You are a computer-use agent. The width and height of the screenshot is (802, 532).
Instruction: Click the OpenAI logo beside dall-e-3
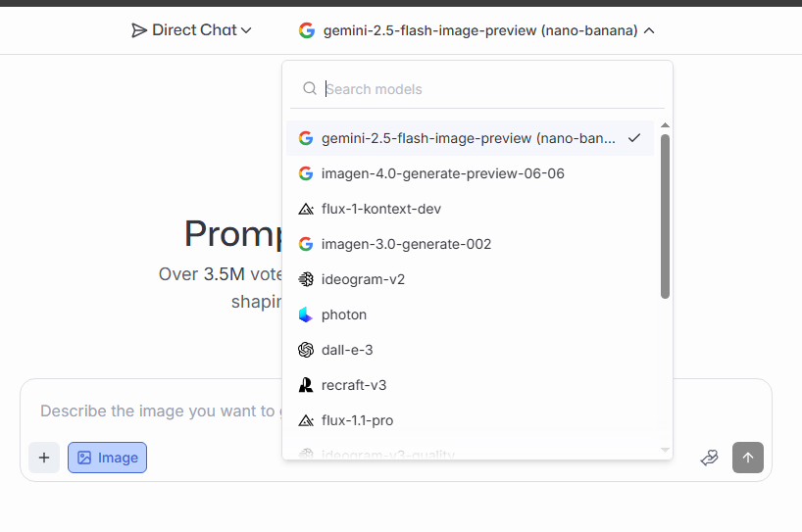tap(306, 350)
